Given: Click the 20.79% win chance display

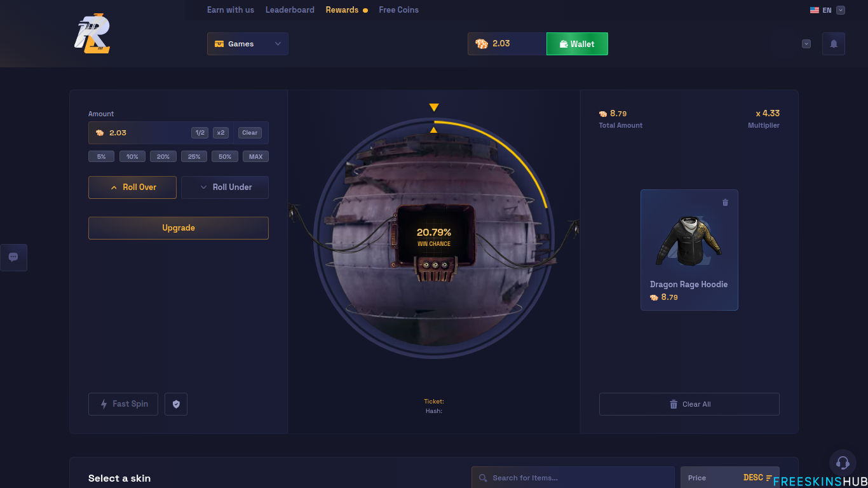Looking at the screenshot, I should [434, 237].
